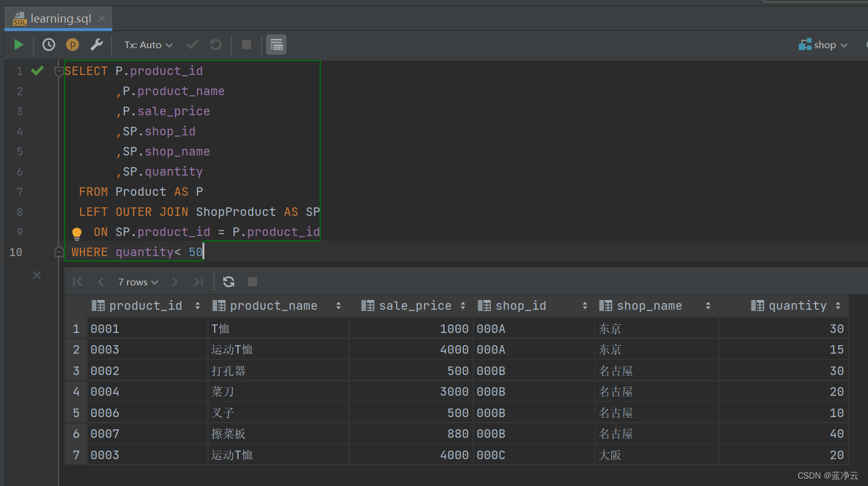Click the yellow lightbulb intention icon
This screenshot has width=868, height=486.
[x=77, y=233]
